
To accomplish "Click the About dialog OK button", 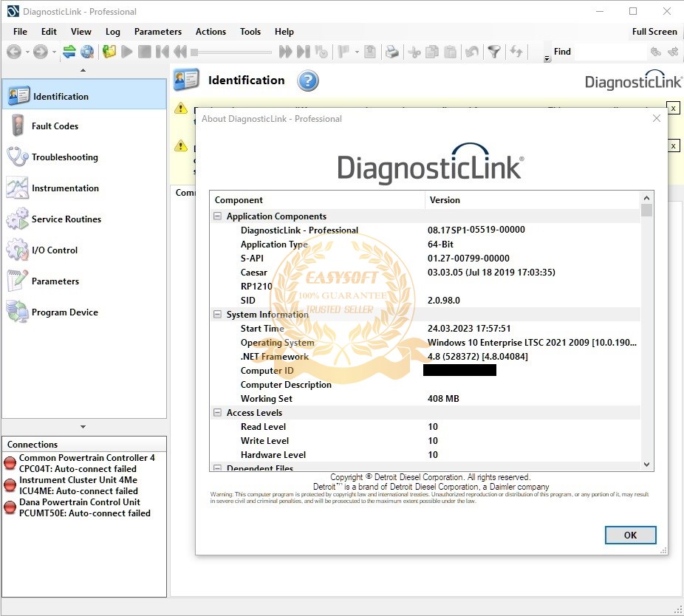I will [630, 535].
